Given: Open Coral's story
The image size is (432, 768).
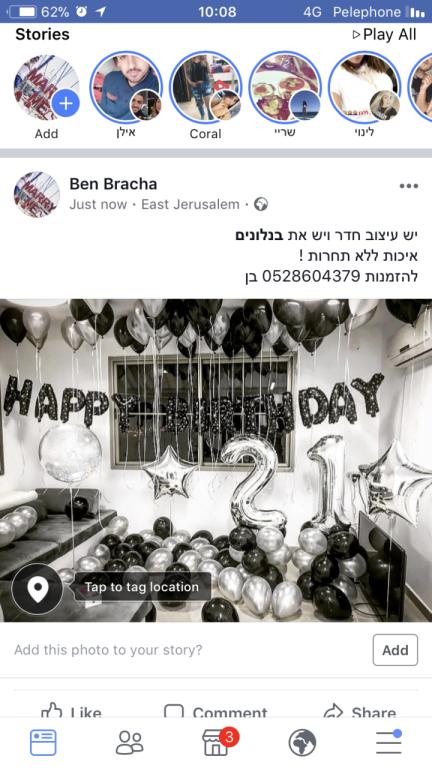Looking at the screenshot, I should click(x=205, y=88).
